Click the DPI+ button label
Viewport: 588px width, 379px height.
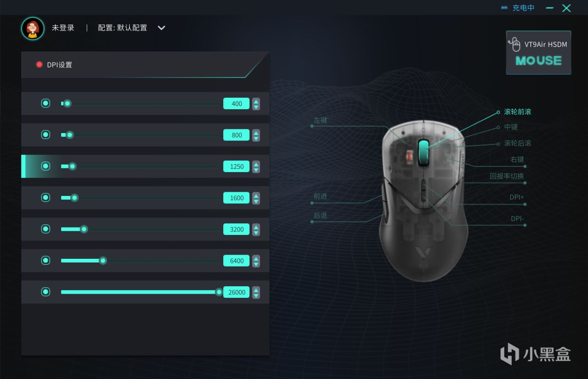pos(517,197)
